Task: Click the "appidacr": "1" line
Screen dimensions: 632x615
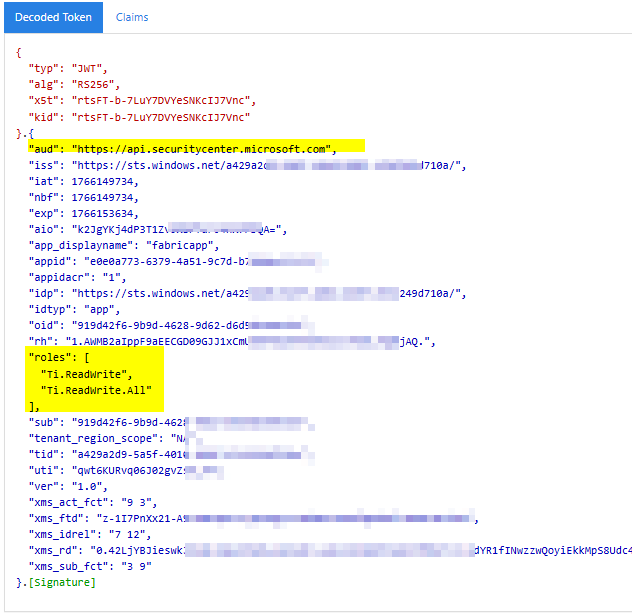Action: coord(77,278)
